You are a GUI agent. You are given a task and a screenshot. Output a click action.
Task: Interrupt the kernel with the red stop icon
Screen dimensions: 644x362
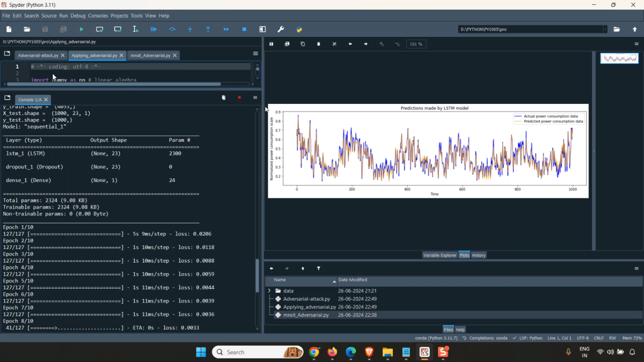[x=239, y=98]
